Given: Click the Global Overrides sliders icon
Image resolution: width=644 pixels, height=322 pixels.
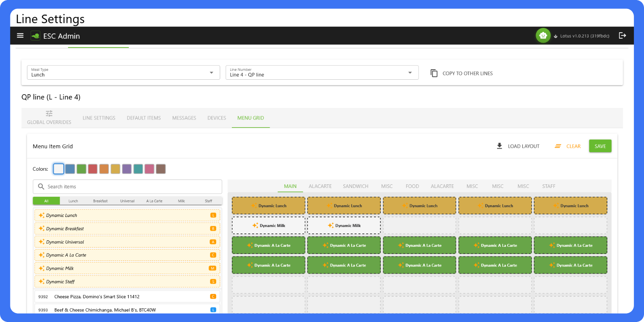Looking at the screenshot, I should tap(49, 114).
